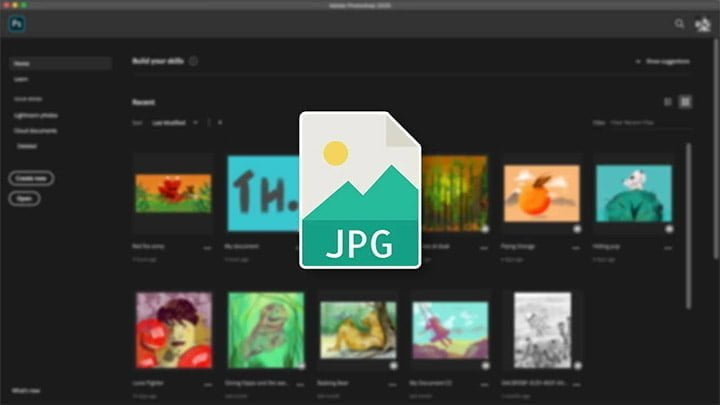Click the home screen window scrollbar
This screenshot has width=720, height=405.
[x=716, y=149]
